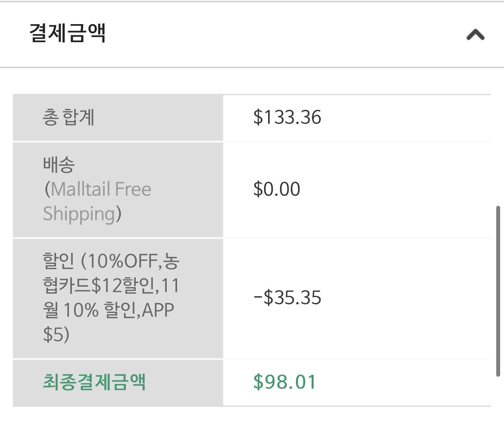504x440 pixels.
Task: Select the 배송 shipping label cell
Action: [x=118, y=190]
